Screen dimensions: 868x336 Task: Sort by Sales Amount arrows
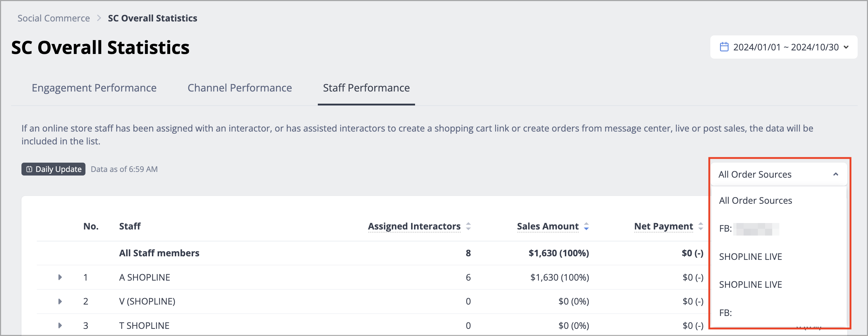tap(586, 226)
